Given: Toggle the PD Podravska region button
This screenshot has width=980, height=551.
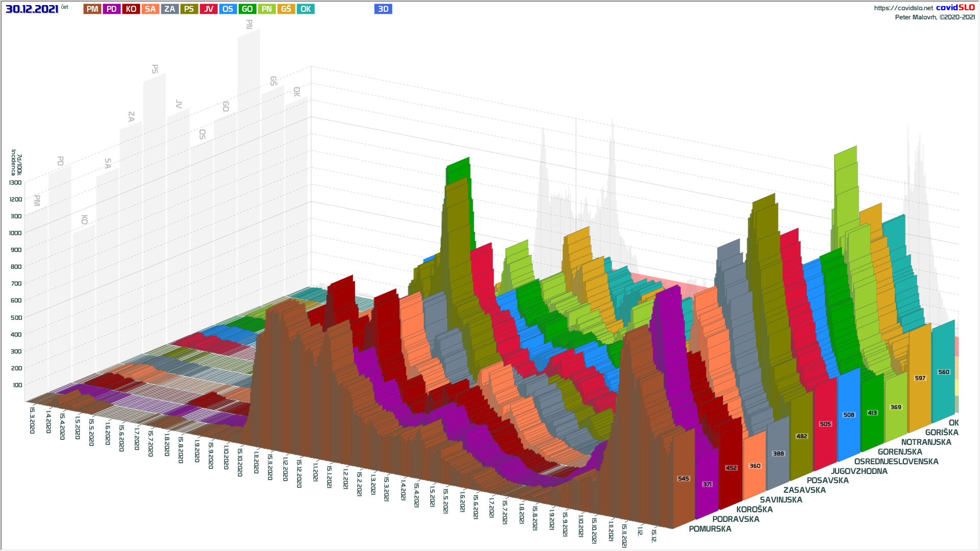Looking at the screenshot, I should [111, 9].
